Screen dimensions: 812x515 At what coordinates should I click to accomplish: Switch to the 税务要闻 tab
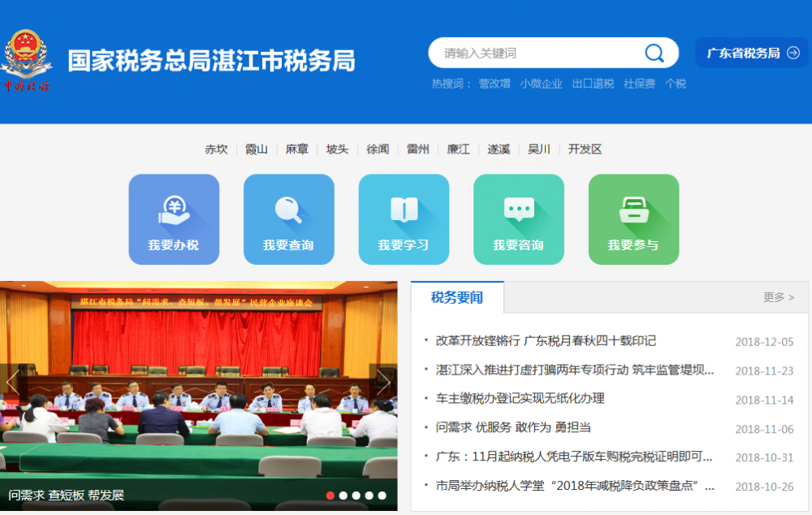click(x=457, y=297)
